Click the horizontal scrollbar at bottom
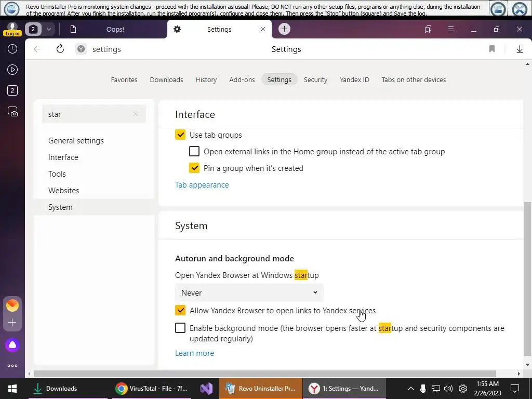 tap(264, 374)
